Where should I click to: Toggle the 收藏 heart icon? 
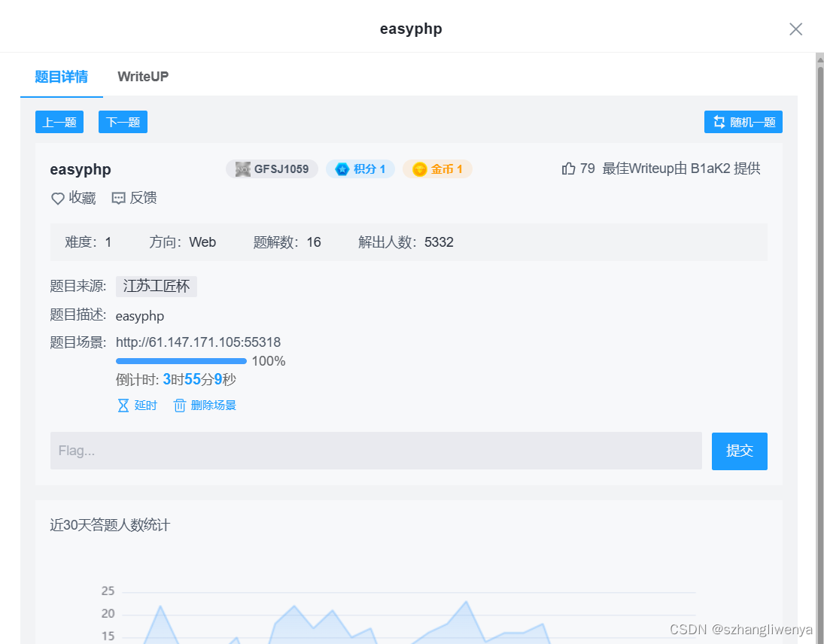pyautogui.click(x=56, y=198)
